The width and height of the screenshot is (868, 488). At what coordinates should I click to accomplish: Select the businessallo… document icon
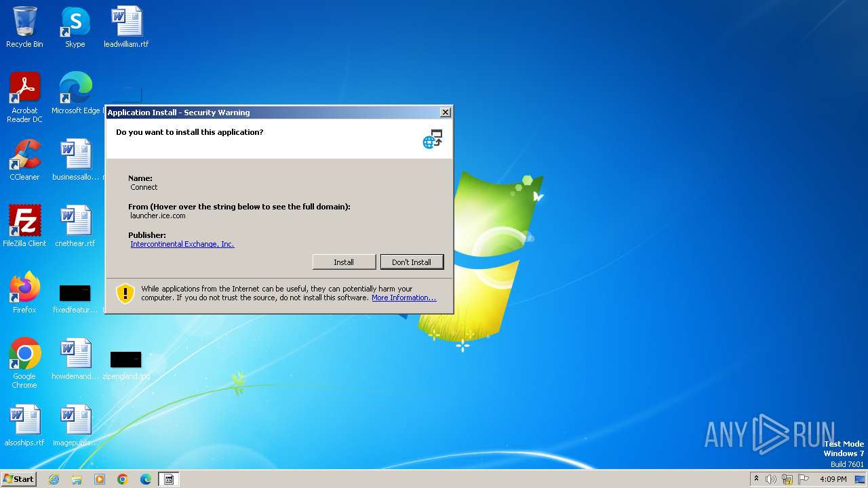[x=75, y=160]
